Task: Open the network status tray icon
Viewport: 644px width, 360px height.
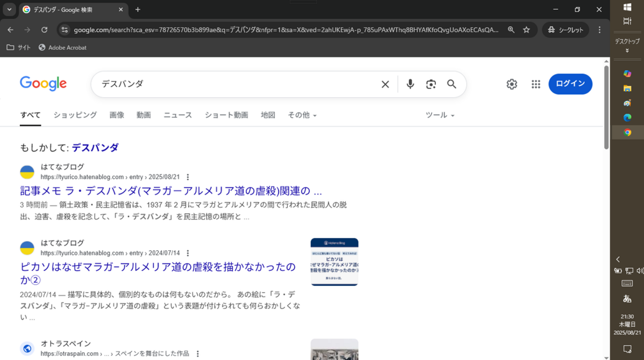Action: click(629, 271)
